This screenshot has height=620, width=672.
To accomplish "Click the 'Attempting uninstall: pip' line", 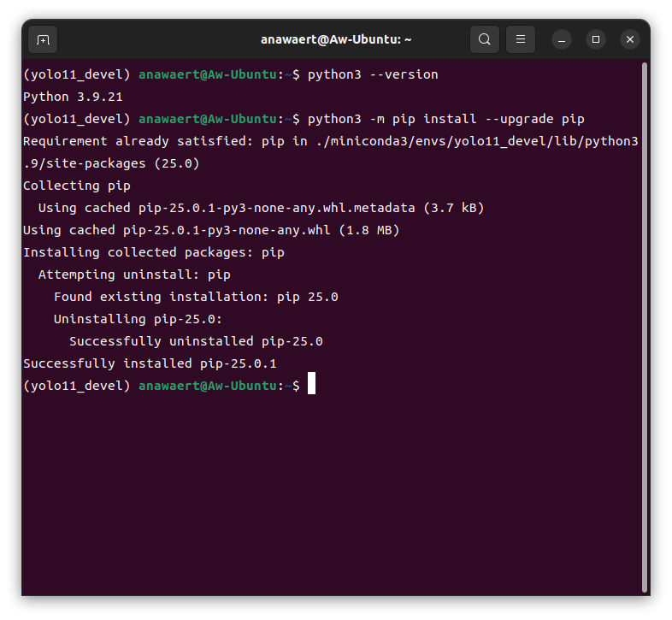I will point(134,275).
